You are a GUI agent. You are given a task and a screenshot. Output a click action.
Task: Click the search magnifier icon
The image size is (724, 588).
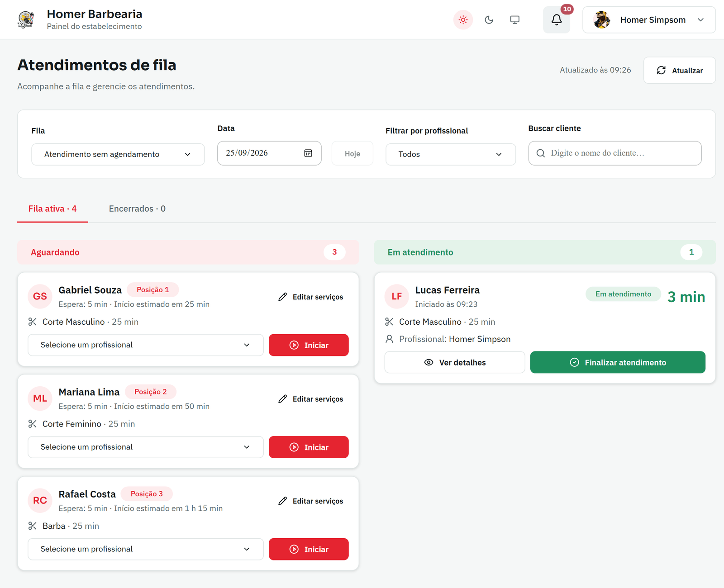click(x=540, y=153)
